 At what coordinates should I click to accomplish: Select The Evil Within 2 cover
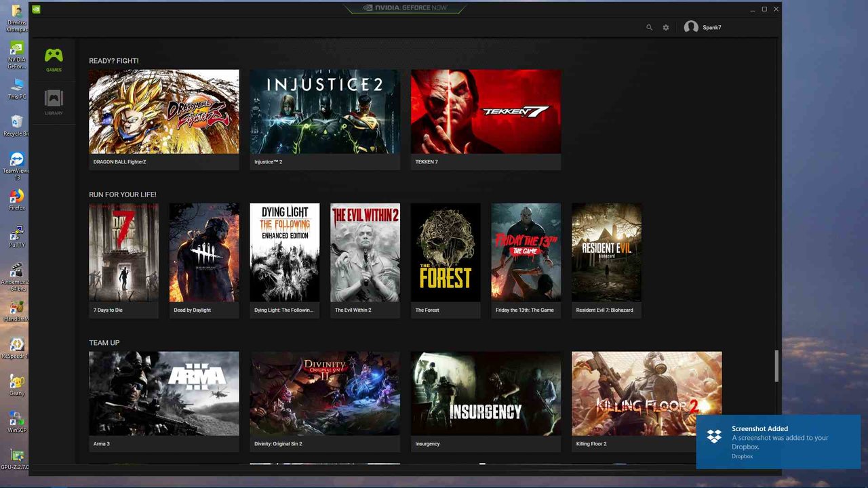point(365,252)
